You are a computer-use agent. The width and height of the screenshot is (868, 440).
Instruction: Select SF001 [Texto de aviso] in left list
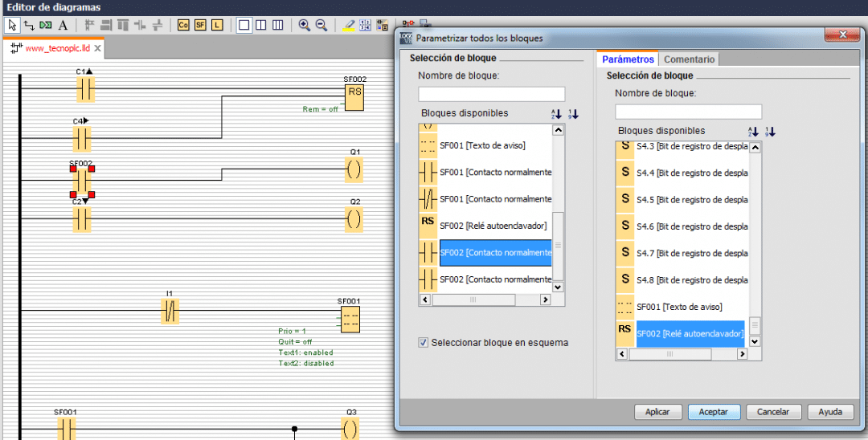click(482, 145)
